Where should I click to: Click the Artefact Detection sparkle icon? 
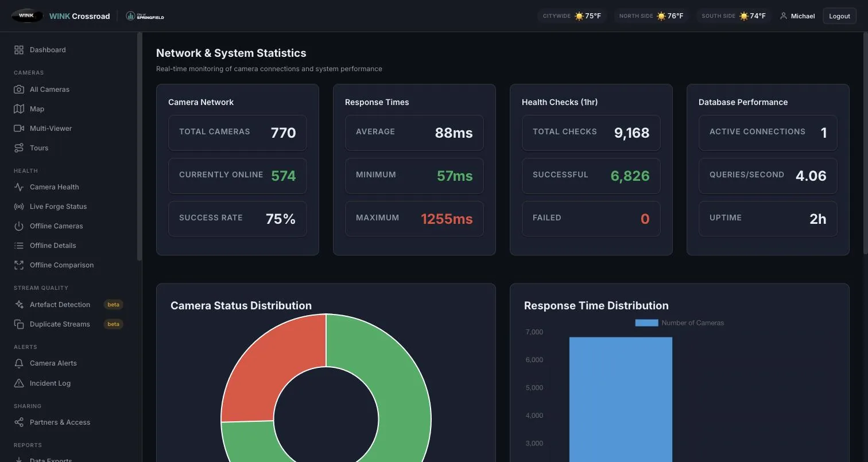tap(19, 305)
